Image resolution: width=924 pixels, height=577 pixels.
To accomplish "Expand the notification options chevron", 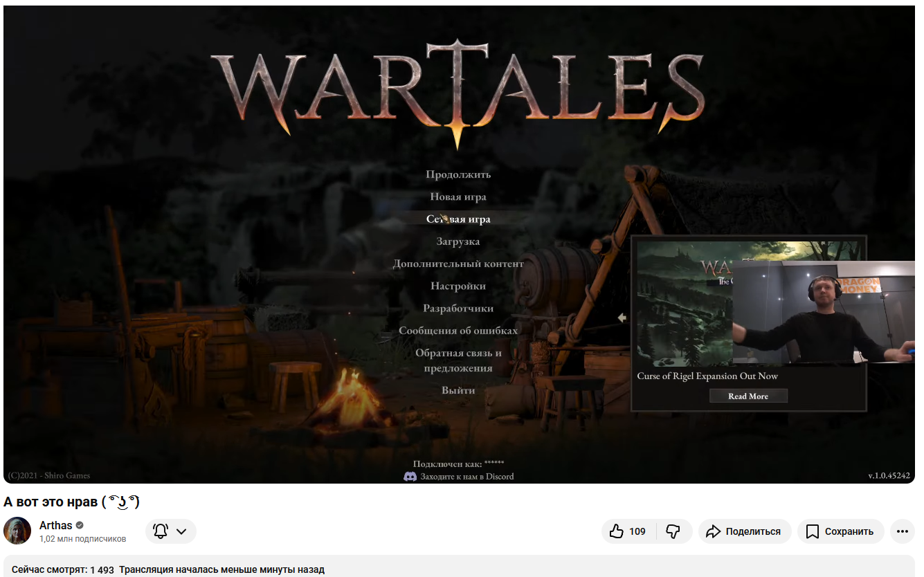I will click(181, 531).
